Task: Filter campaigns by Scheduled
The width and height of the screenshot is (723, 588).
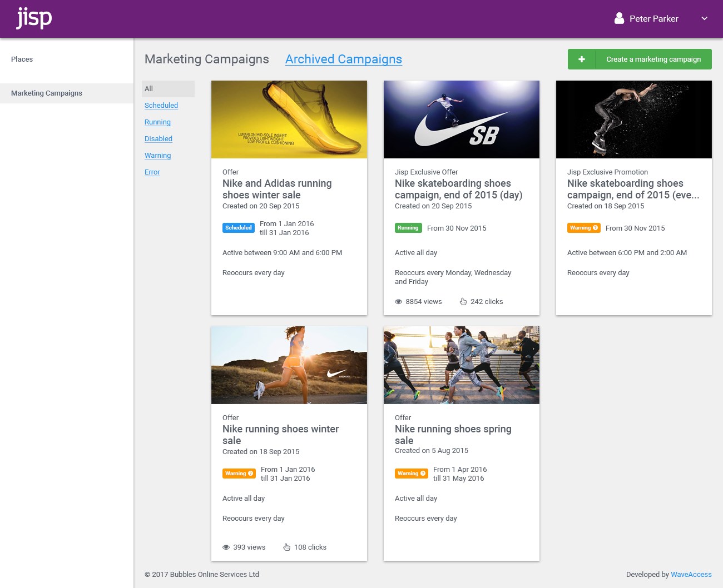Action: (x=161, y=106)
